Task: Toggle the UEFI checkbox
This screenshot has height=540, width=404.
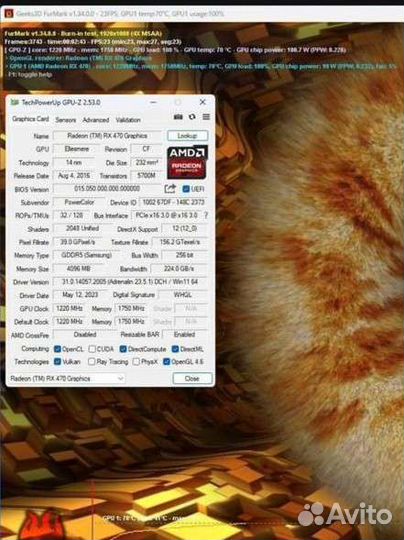Action: 186,189
